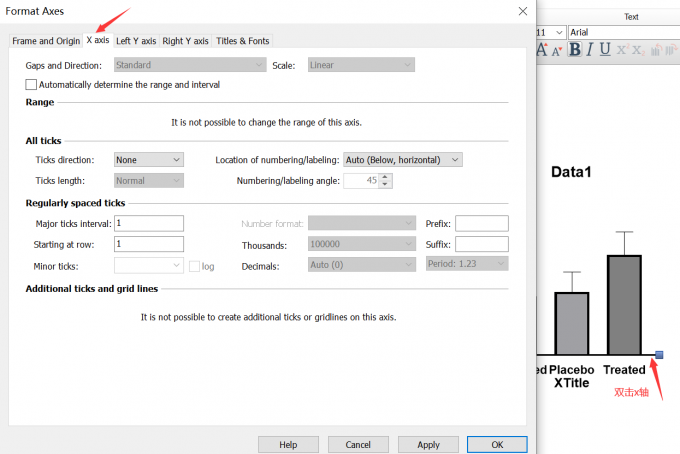Click the Placebo bar in the graph
The width and height of the screenshot is (680, 454).
point(572,323)
